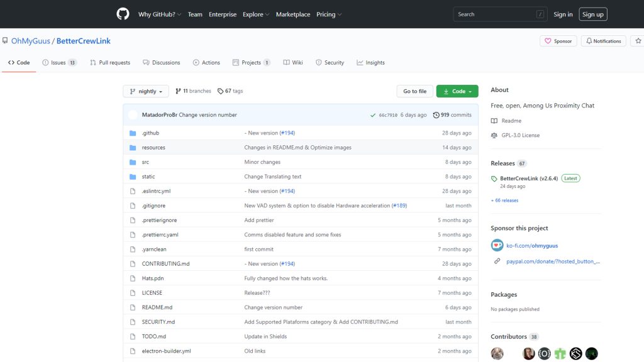Click the branch icon showing 11 branches
644x362 pixels.
(x=180, y=90)
